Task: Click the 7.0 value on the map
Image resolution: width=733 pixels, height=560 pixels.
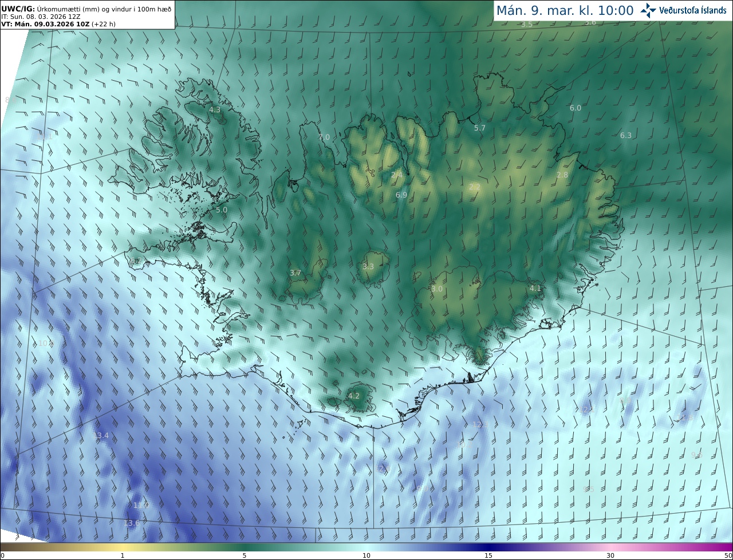Action: [324, 137]
